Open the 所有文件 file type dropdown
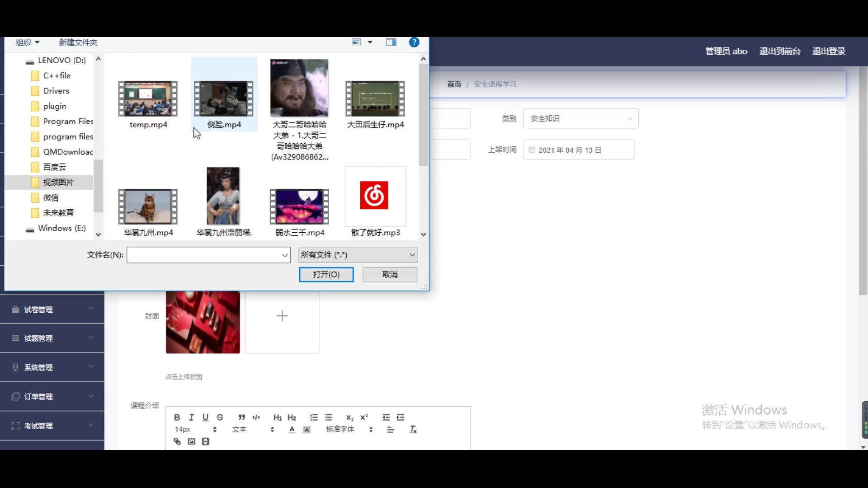Screen dimensions: 868x488 click(x=358, y=255)
